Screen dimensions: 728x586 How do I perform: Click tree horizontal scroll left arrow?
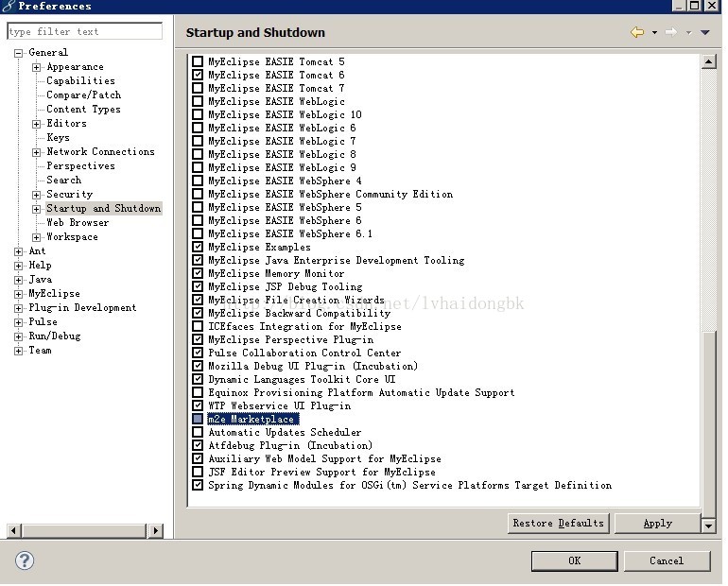[14, 530]
